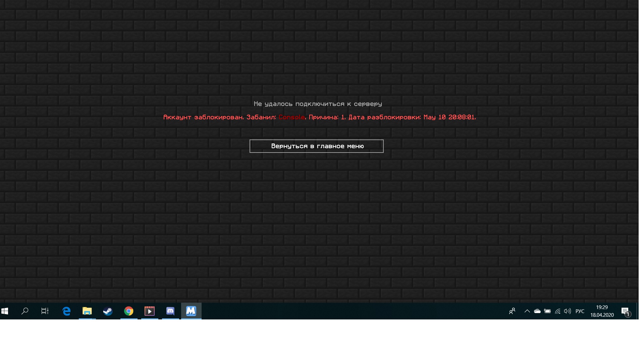The image size is (644, 362).
Task: Click Show Desktop sliver at taskbar end
Action: [638, 311]
